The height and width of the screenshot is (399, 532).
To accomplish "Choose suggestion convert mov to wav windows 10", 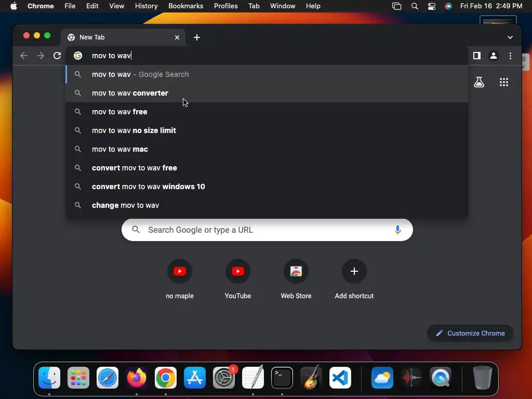I will (267, 187).
